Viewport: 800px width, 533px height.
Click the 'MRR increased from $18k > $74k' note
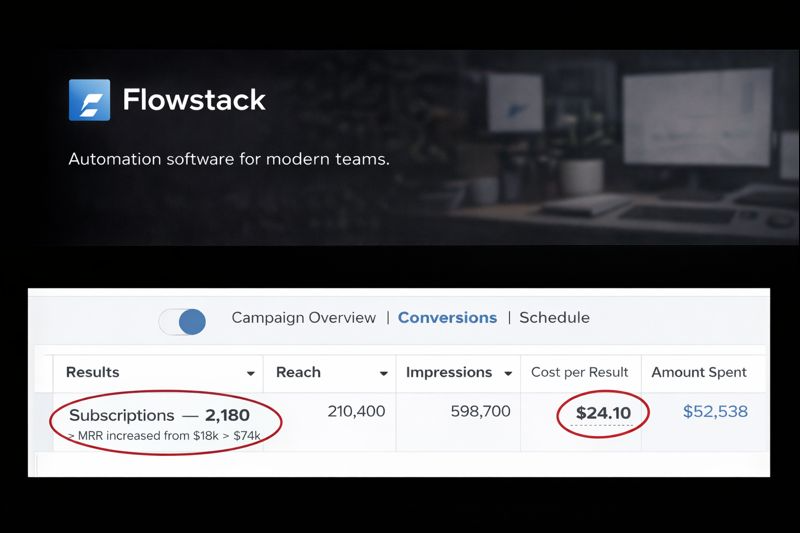[164, 436]
